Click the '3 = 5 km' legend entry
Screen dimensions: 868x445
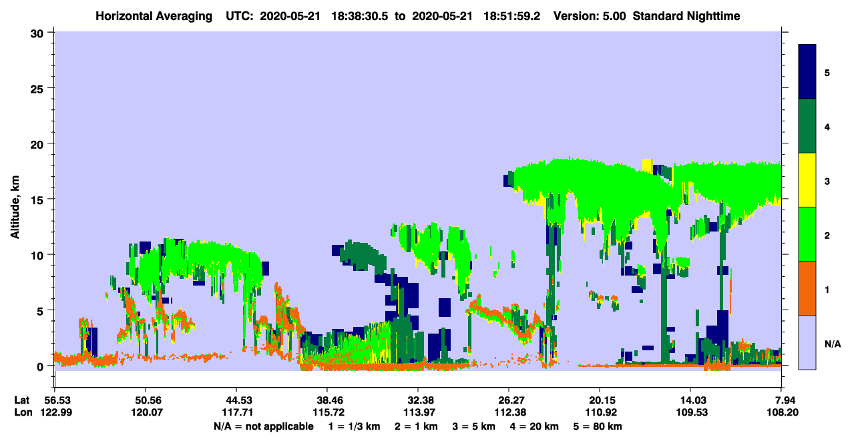(474, 426)
